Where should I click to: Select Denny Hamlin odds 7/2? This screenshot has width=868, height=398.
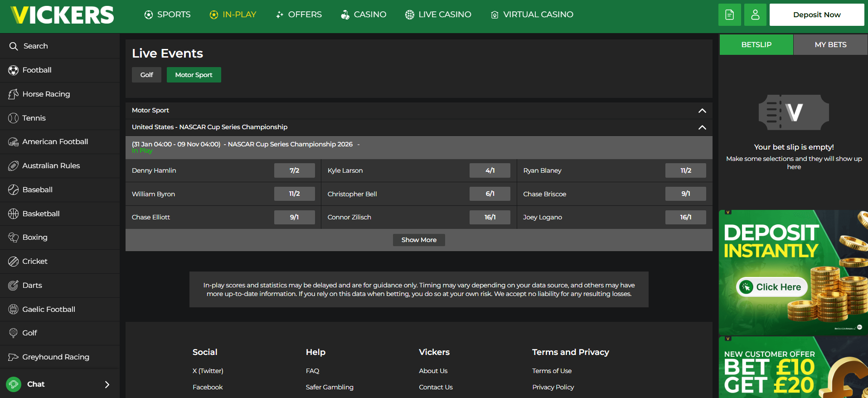295,170
